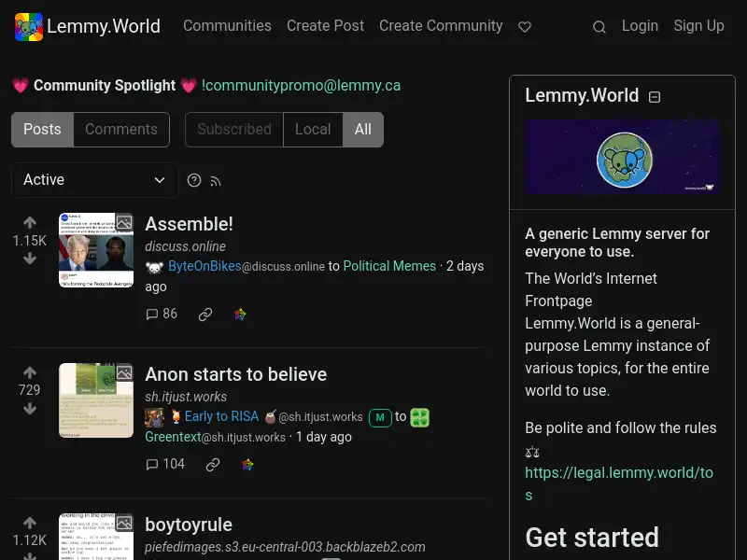Open the Anon starts to believe title

point(236,374)
